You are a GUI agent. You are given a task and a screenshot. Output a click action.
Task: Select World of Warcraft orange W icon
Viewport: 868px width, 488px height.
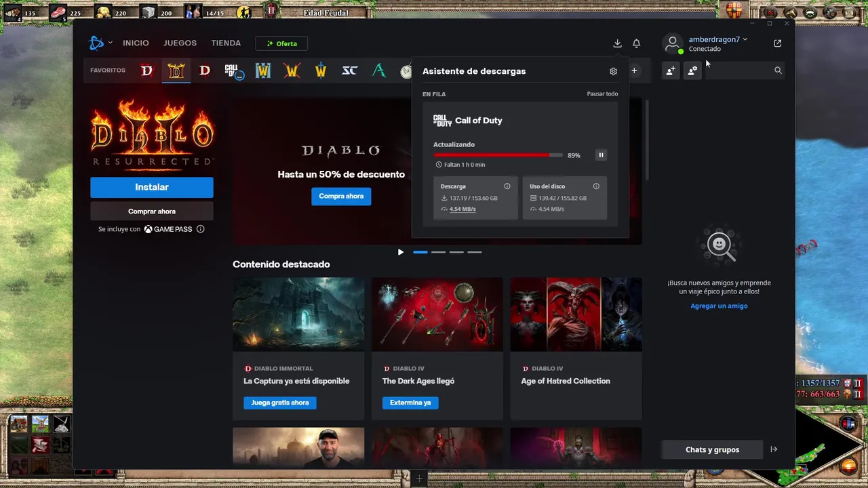coord(292,70)
